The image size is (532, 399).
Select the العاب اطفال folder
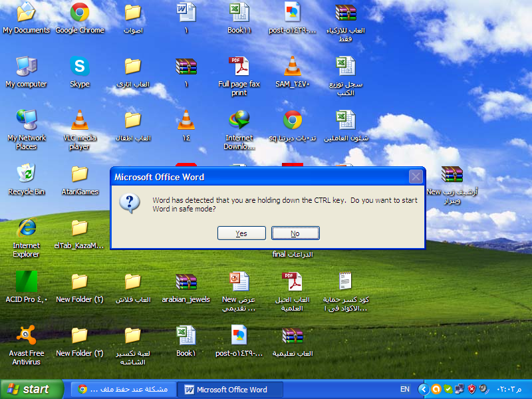tap(133, 126)
